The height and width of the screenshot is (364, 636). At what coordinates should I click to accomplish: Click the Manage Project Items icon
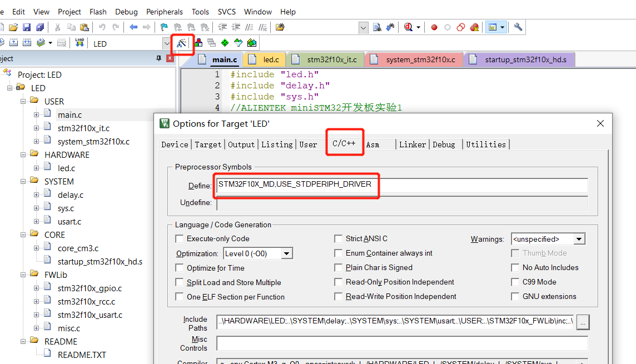(199, 43)
